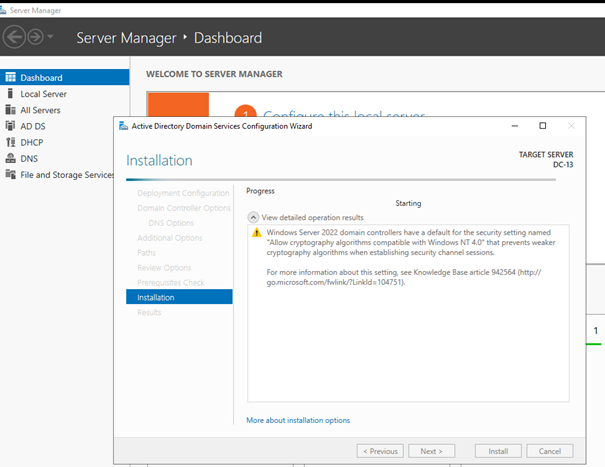Select the Installation step in wizard
This screenshot has height=467, width=605.
[179, 297]
